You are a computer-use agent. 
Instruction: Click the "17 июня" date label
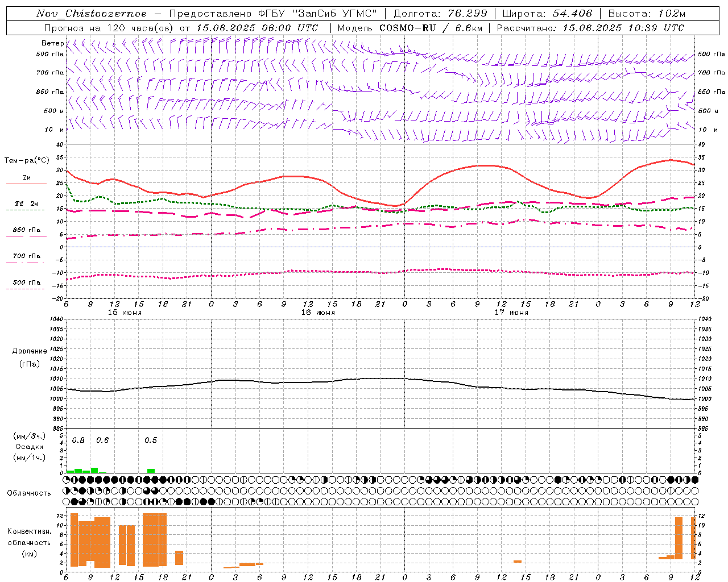511,313
